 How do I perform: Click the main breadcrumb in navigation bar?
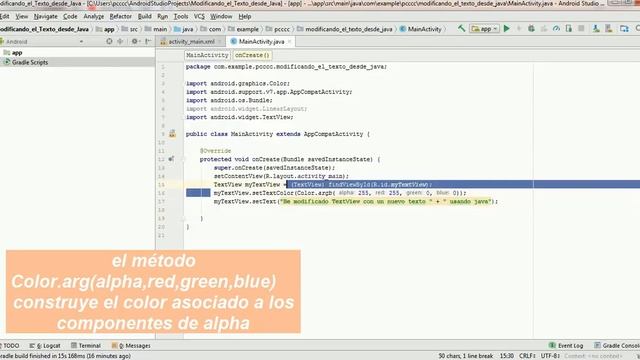(156, 29)
